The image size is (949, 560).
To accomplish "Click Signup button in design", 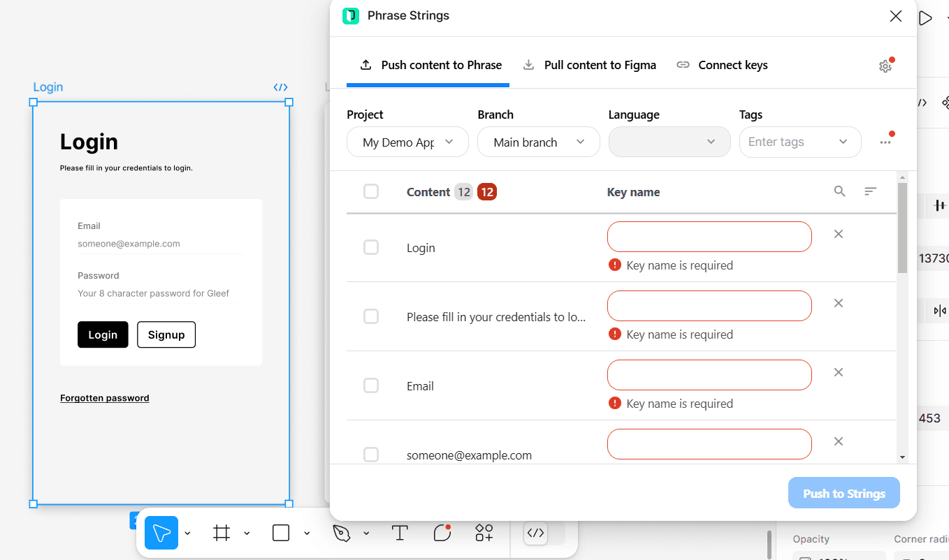I will pyautogui.click(x=166, y=334).
